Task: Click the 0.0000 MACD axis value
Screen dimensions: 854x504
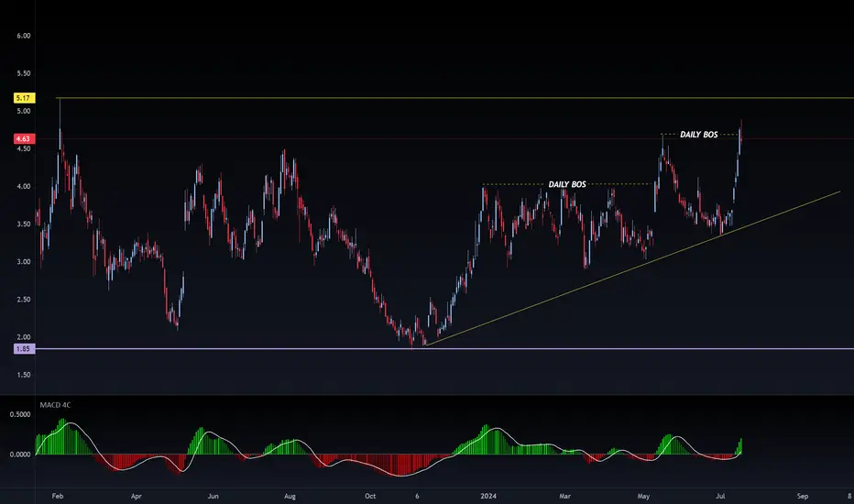Action: click(x=20, y=455)
